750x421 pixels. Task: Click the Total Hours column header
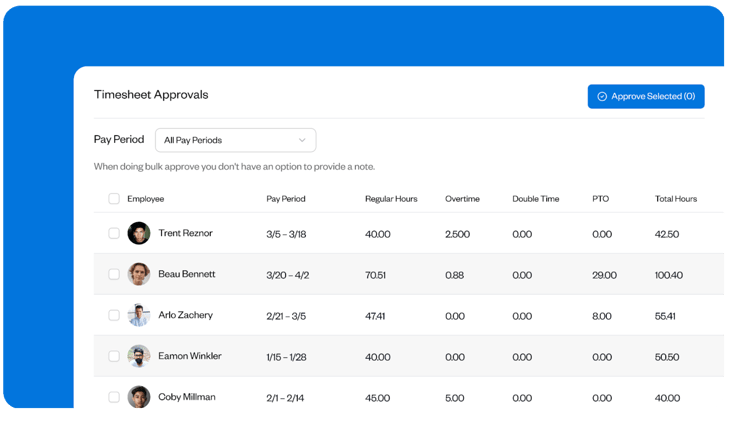pyautogui.click(x=676, y=199)
